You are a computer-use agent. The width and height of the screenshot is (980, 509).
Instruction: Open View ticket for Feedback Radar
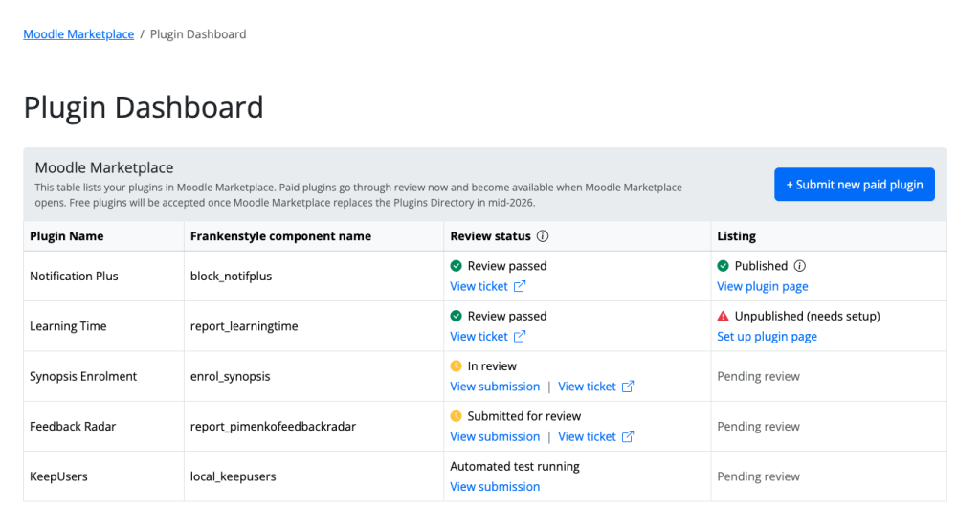click(587, 436)
